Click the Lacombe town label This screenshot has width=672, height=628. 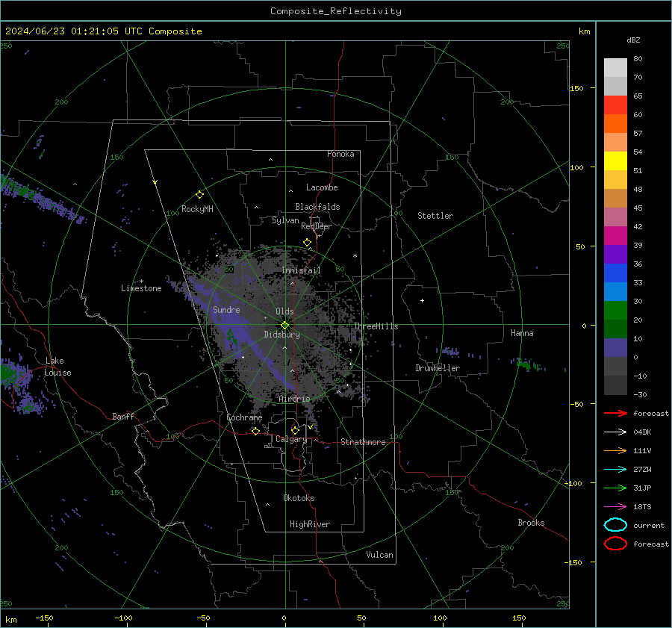pos(322,187)
